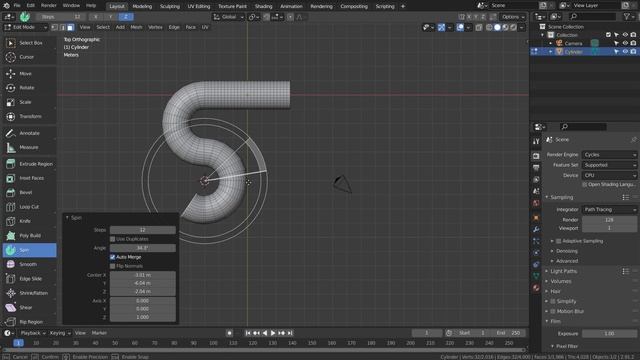Open the Feature Set dropdown
The width and height of the screenshot is (640, 360).
coord(609,165)
